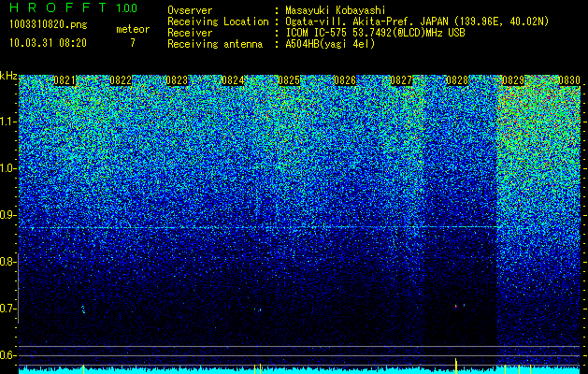This screenshot has width=588, height=374.
Task: Click the file name 1003310820.png
Action: click(x=49, y=25)
